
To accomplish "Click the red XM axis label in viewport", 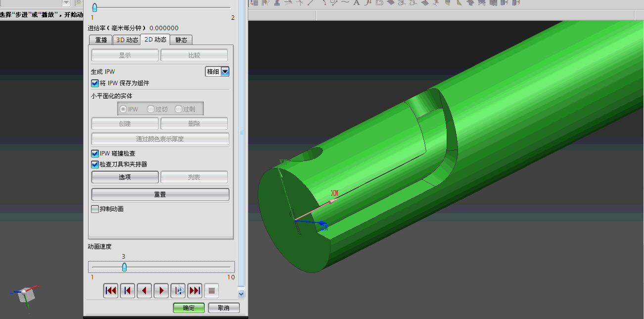I will 335,193.
